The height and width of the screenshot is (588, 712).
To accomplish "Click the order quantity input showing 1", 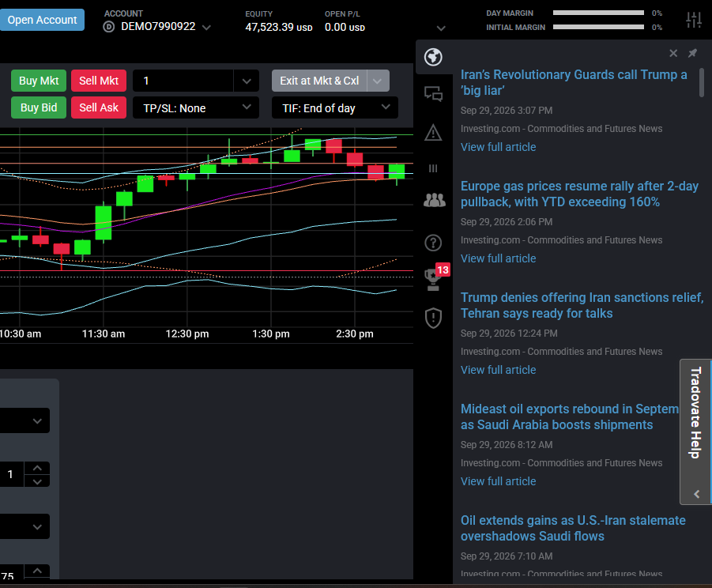I will (x=183, y=81).
